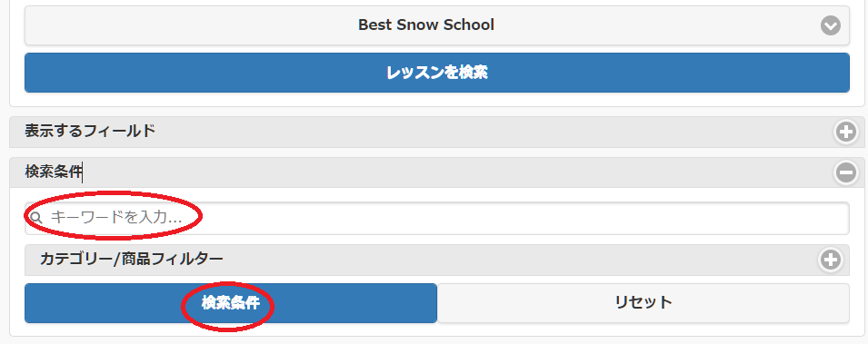Screen dimensions: 868x344
Task: Click the カテゴリー/商品フィルター label text
Action: [132, 259]
